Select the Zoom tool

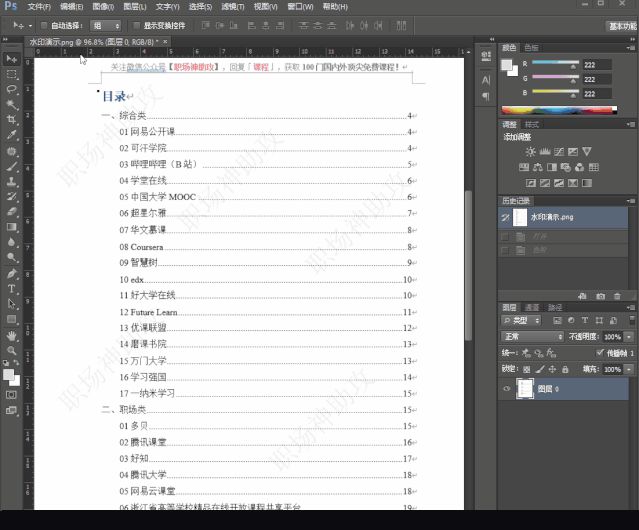click(11, 351)
